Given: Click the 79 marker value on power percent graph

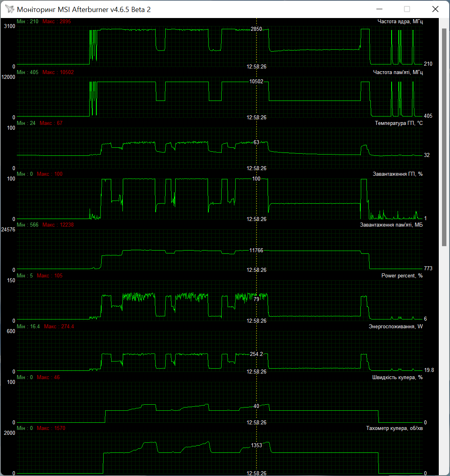Looking at the screenshot, I should 256,299.
